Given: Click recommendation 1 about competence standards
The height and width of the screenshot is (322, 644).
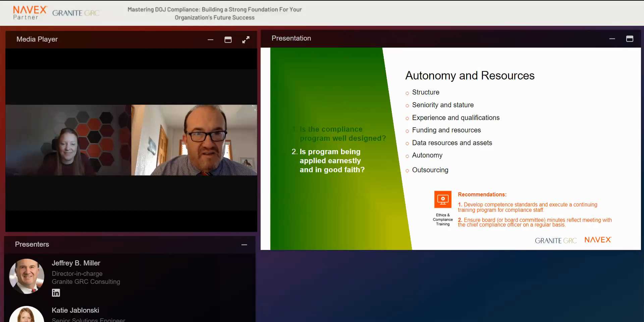Looking at the screenshot, I should pos(528,207).
